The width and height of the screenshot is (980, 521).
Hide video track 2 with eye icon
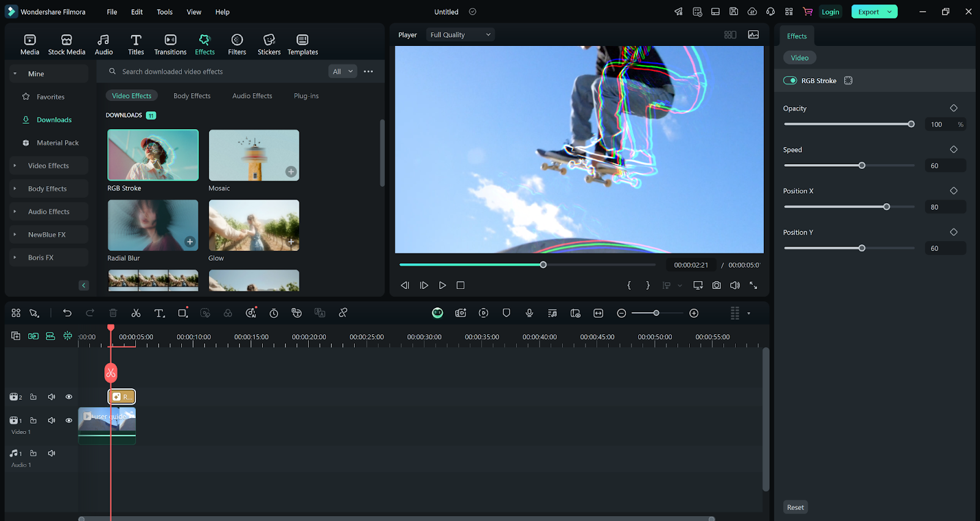pos(69,397)
